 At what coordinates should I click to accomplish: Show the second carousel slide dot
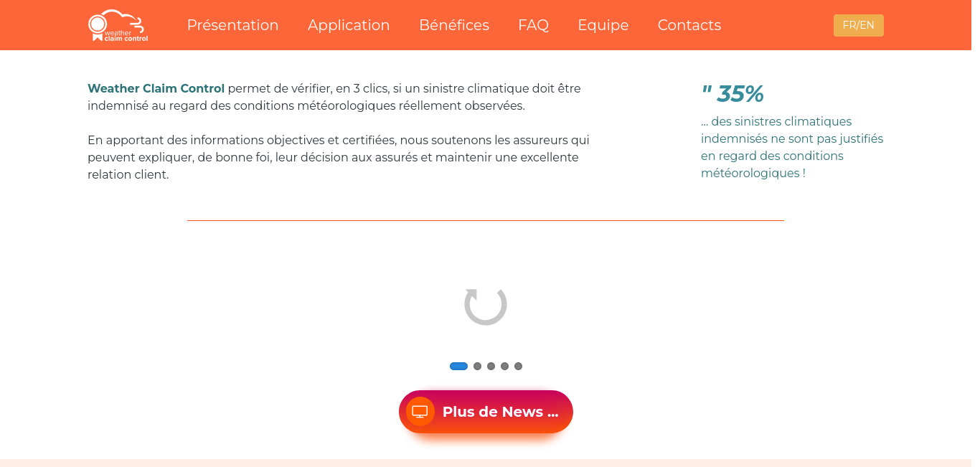pos(477,366)
